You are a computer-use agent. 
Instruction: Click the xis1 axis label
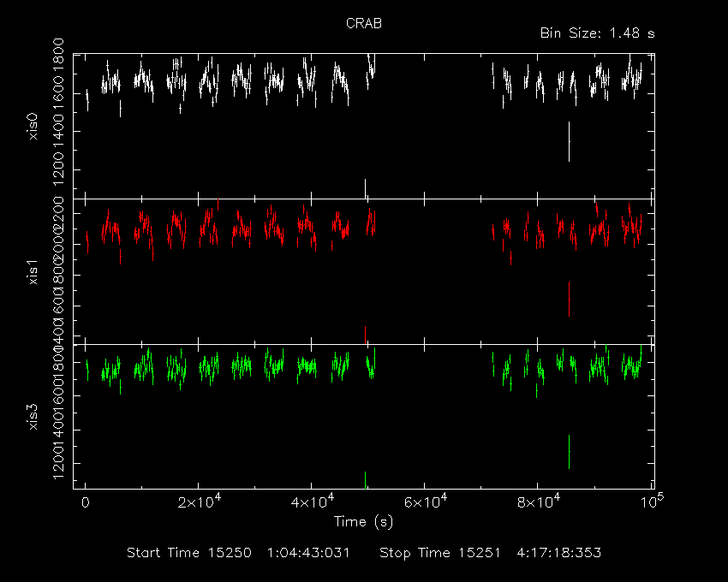coord(33,272)
